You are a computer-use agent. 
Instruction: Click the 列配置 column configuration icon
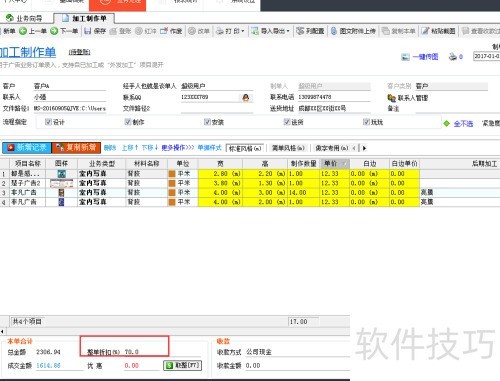click(300, 31)
